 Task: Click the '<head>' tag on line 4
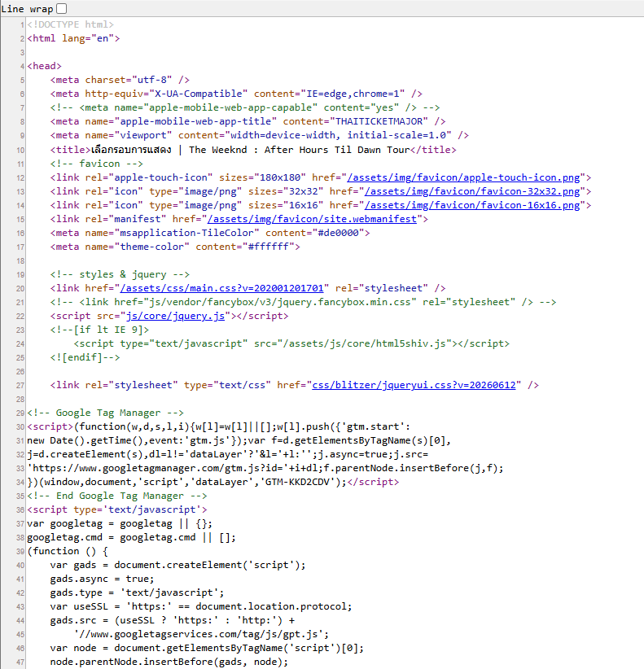(45, 66)
